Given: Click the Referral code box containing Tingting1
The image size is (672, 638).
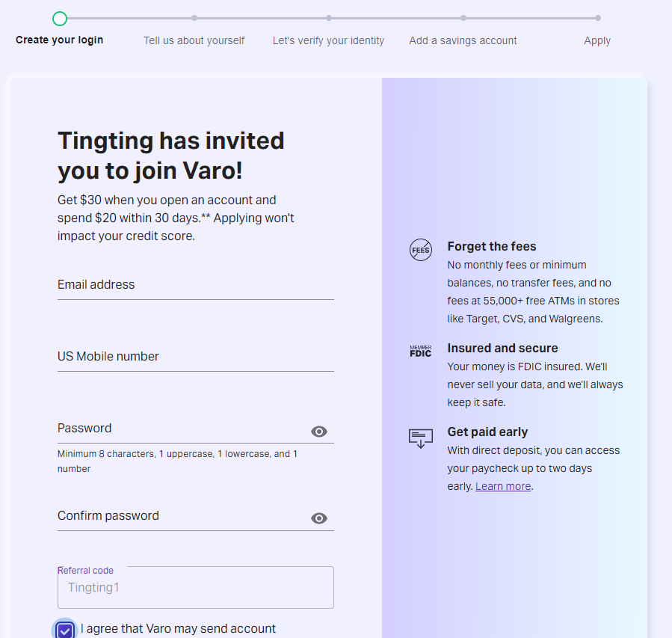Looking at the screenshot, I should (x=195, y=587).
